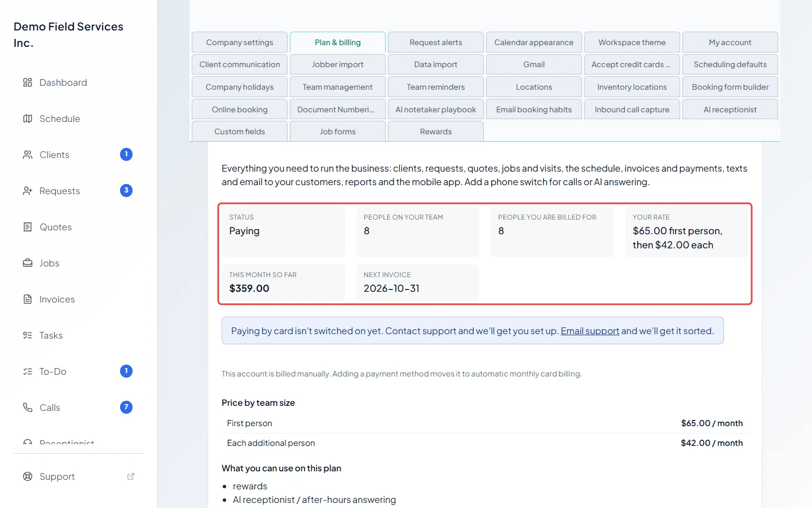Click the Dashboard grid icon
The width and height of the screenshot is (812, 508).
28,82
